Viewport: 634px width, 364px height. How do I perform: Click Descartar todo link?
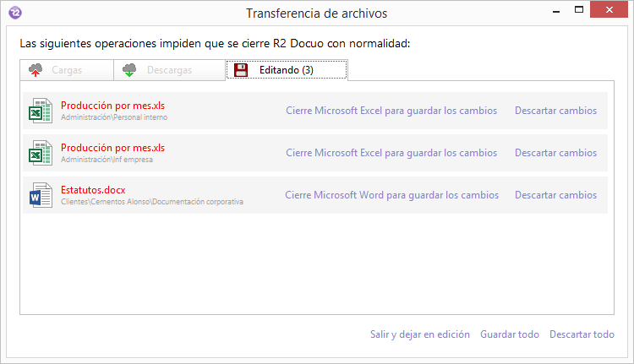click(x=582, y=334)
